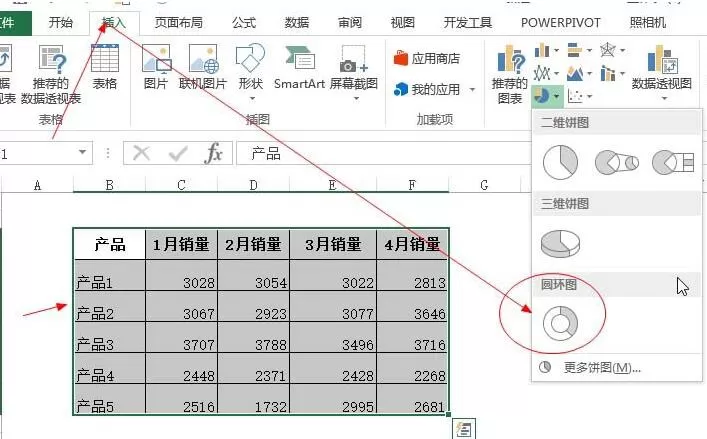Choose the 2D pie chart
Screen dimensions: 707x439
(560, 162)
